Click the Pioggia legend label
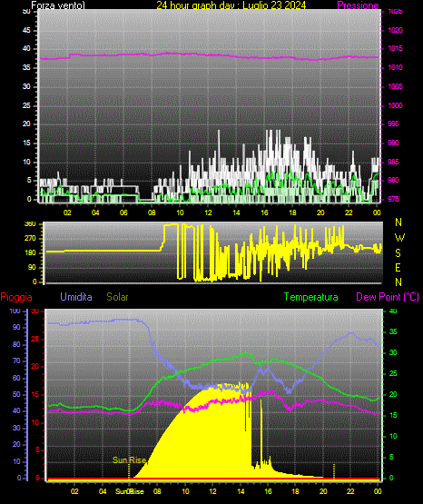The image size is (423, 504). (16, 297)
